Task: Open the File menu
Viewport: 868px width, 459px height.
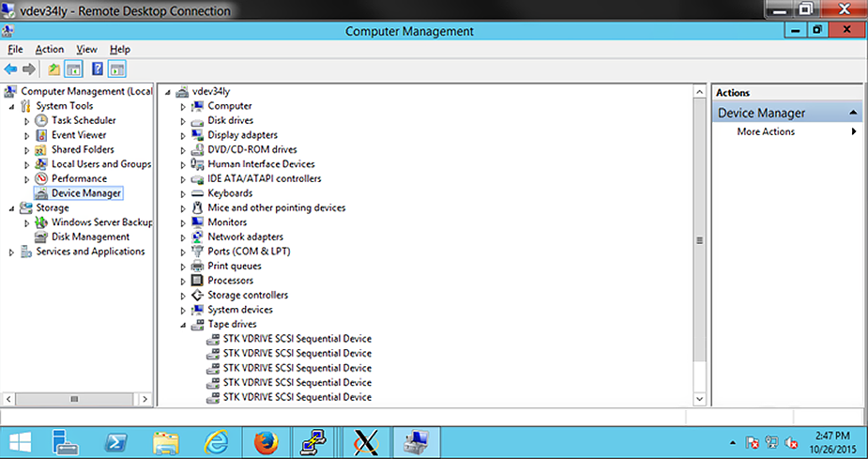Action: [15, 49]
